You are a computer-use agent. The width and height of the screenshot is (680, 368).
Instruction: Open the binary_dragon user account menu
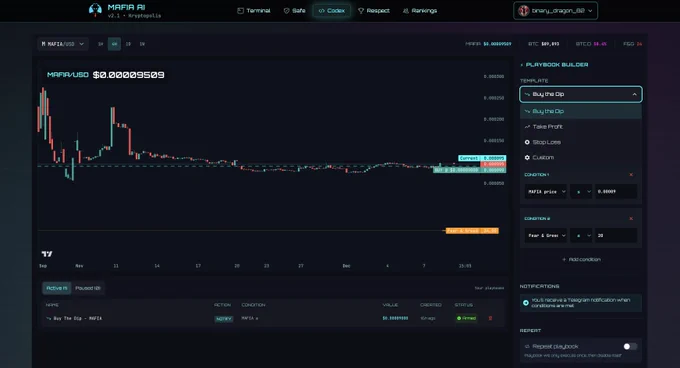point(556,11)
